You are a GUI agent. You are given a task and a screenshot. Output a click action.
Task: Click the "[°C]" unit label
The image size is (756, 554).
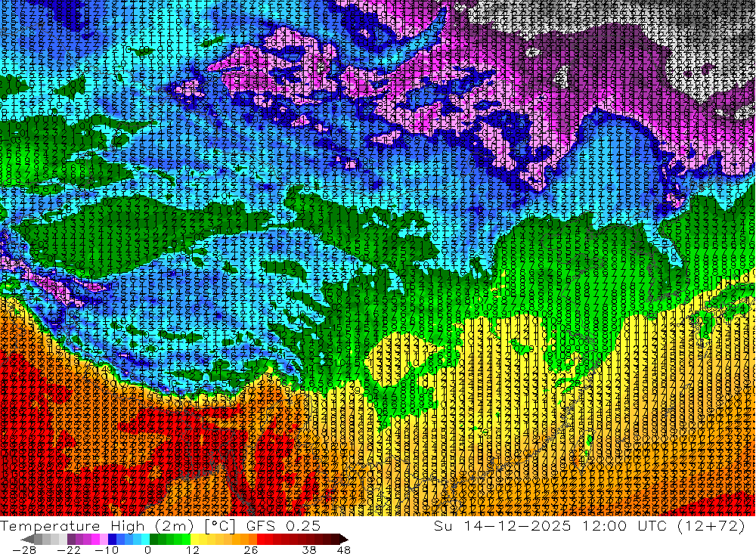219,526
